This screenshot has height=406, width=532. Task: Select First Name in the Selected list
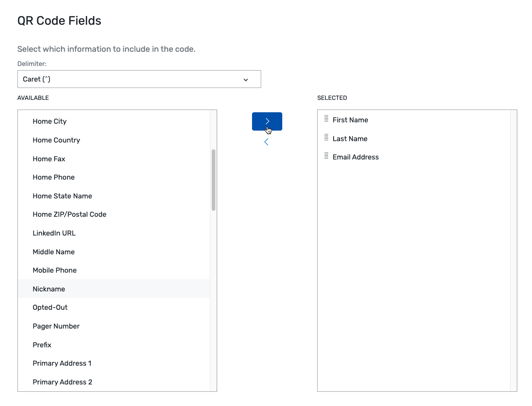point(350,120)
